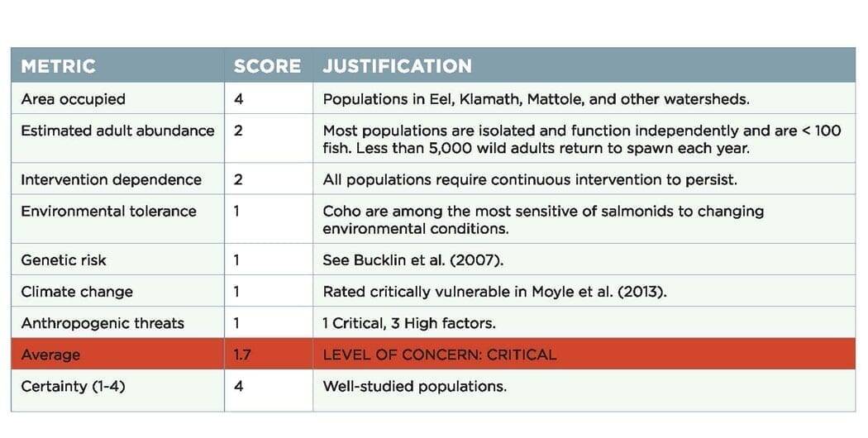The image size is (868, 438).
Task: Click the "Environmental tolerance" row label
Action: pos(108,211)
